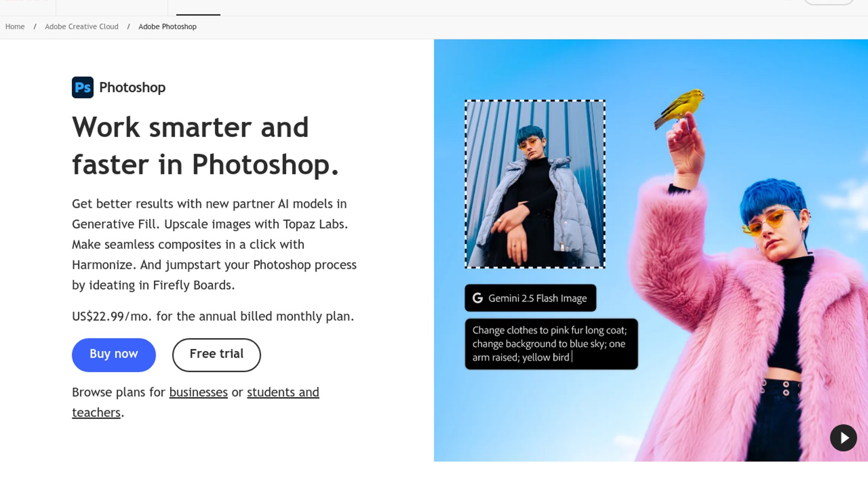
Task: Click the Photoshop product name text
Action: 132,87
